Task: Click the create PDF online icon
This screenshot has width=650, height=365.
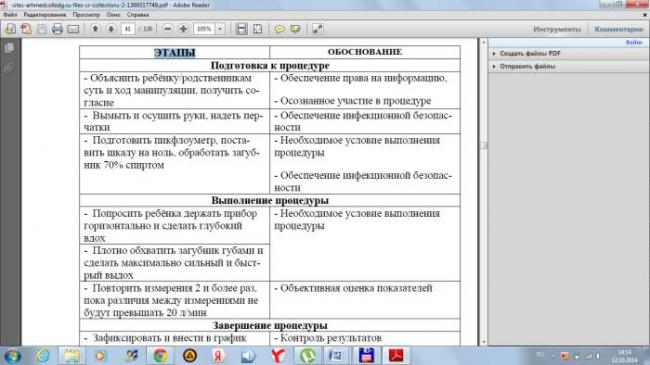Action: pyautogui.click(x=26, y=29)
